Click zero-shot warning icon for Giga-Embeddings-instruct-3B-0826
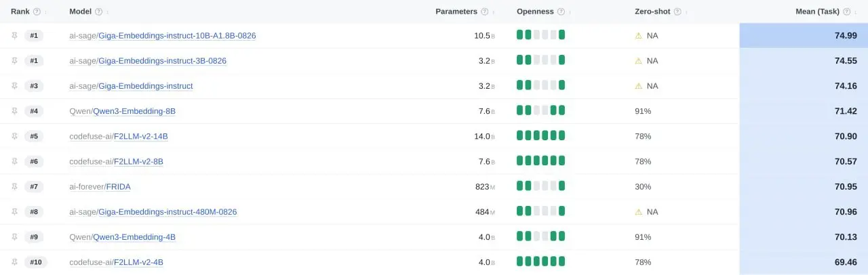 [x=638, y=60]
